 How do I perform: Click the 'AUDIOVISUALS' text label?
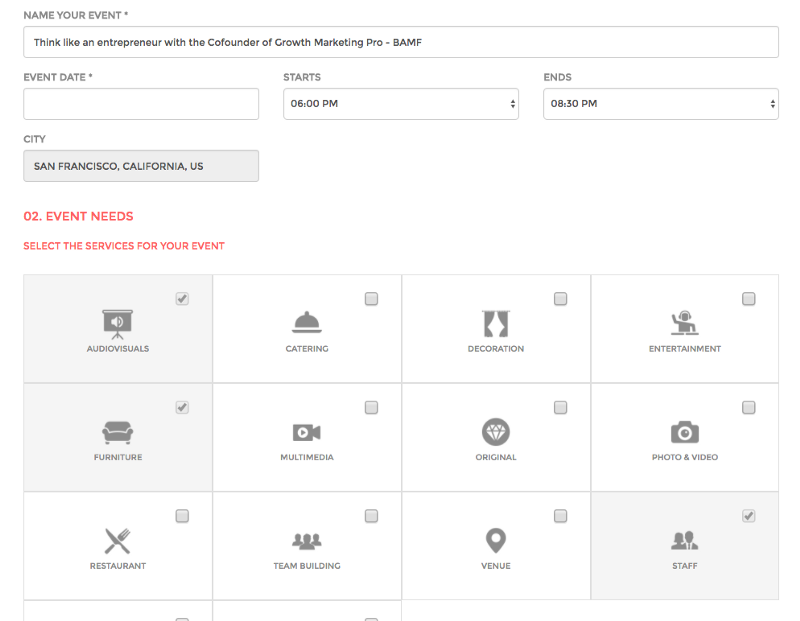(x=118, y=349)
